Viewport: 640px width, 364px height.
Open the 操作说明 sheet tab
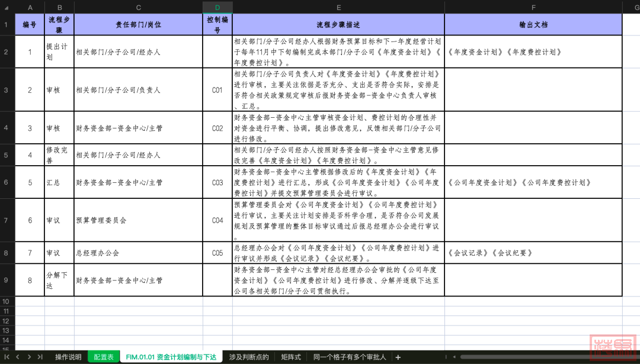coord(68,357)
